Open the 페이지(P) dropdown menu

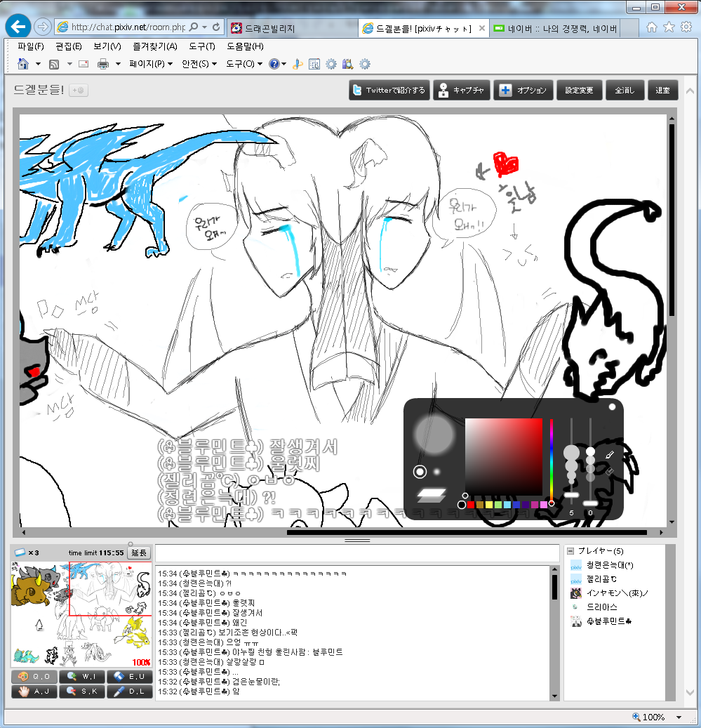[150, 64]
